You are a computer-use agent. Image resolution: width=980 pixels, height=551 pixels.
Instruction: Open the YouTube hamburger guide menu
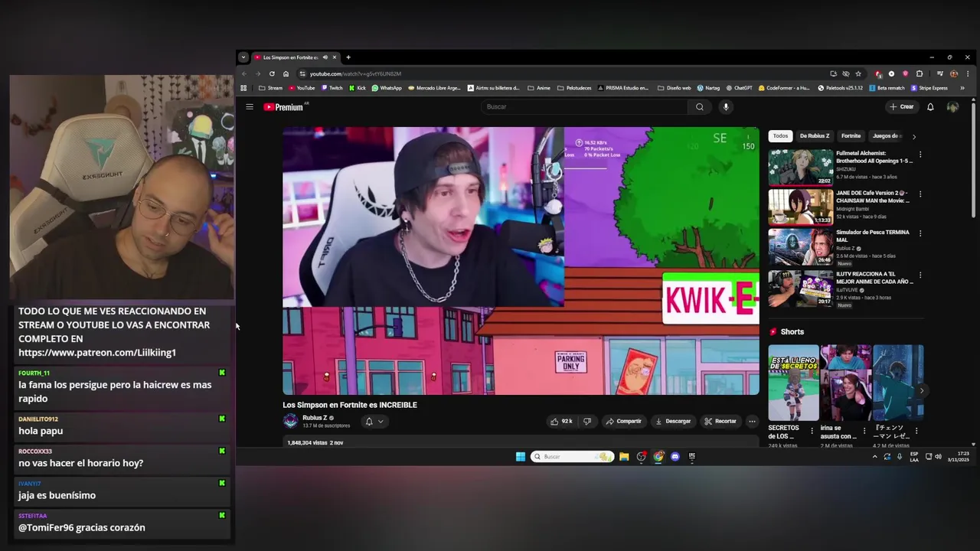[250, 107]
